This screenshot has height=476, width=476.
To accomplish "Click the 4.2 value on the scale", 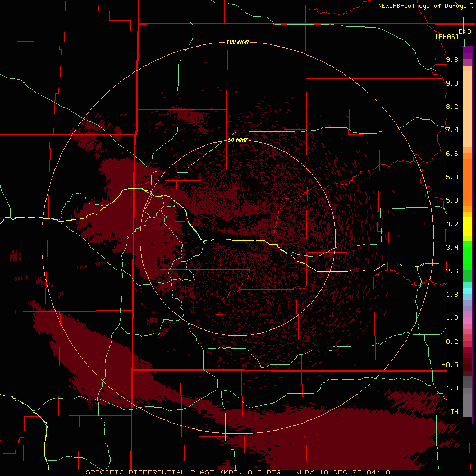I will pyautogui.click(x=452, y=224).
